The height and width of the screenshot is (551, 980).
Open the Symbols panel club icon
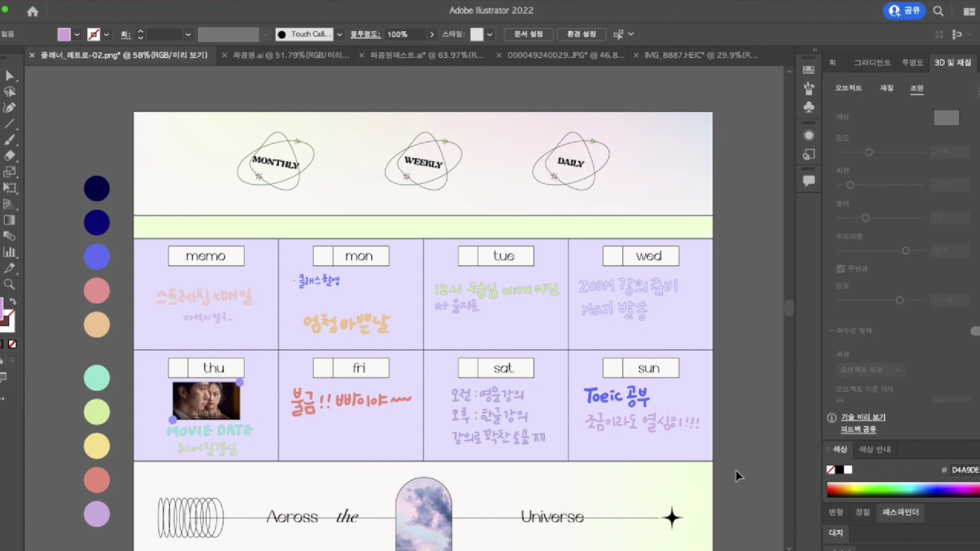coord(808,107)
